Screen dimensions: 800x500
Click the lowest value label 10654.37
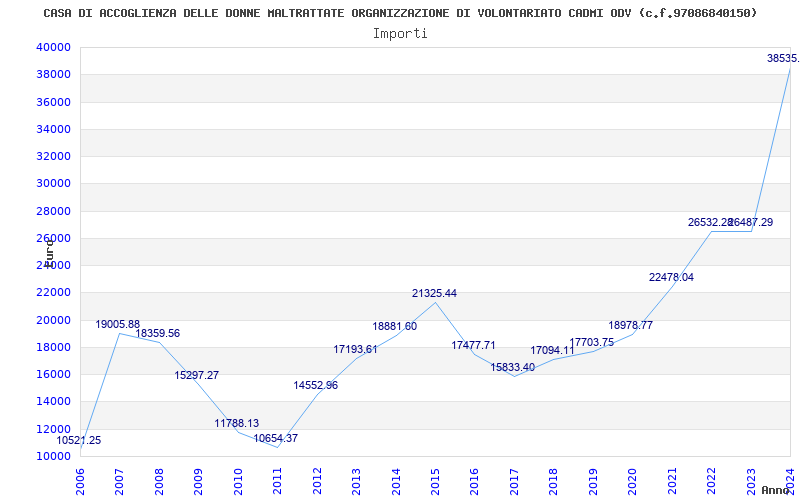coord(276,438)
